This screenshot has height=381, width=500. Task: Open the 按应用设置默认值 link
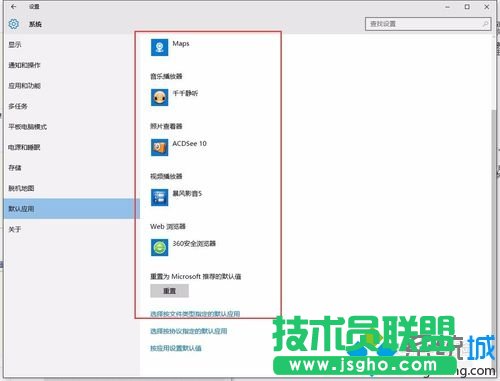[x=176, y=348]
